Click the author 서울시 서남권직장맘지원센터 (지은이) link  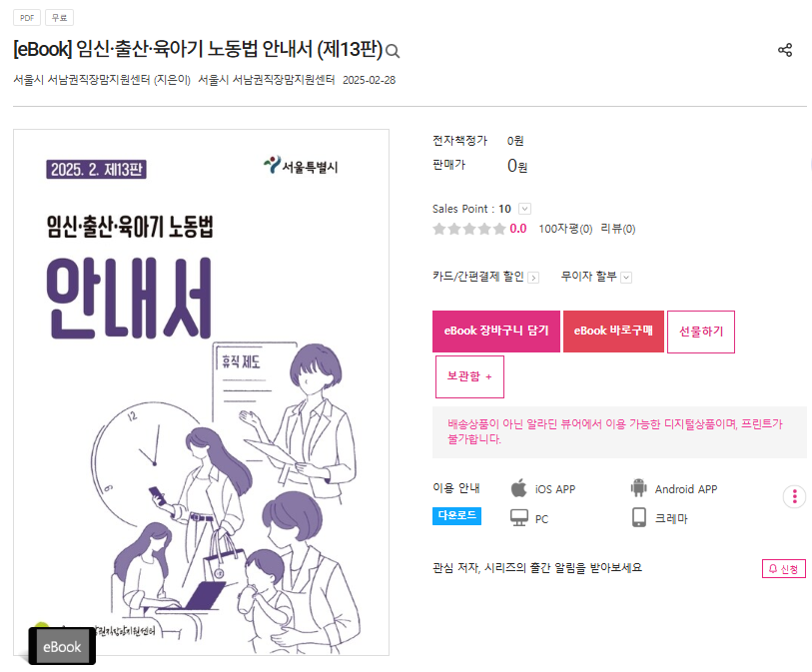pos(102,80)
